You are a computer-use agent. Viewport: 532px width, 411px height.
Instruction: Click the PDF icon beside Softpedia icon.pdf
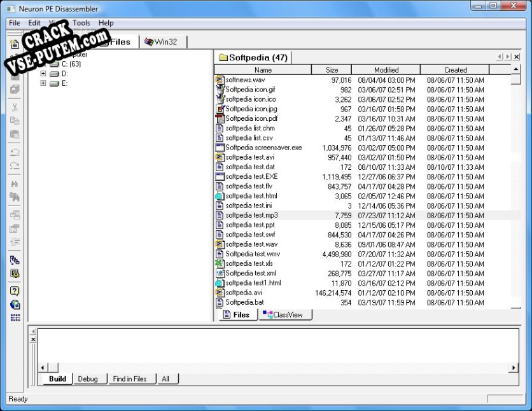coord(220,119)
